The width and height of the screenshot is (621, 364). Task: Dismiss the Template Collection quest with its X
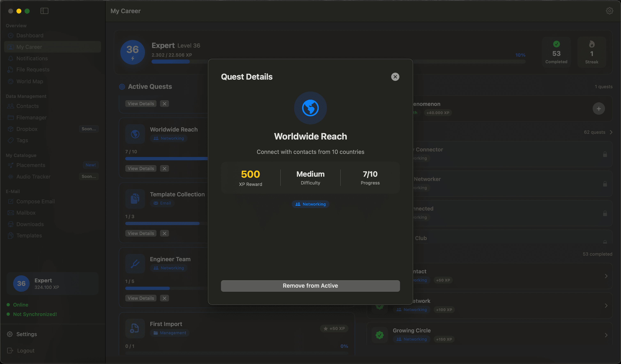click(x=164, y=233)
